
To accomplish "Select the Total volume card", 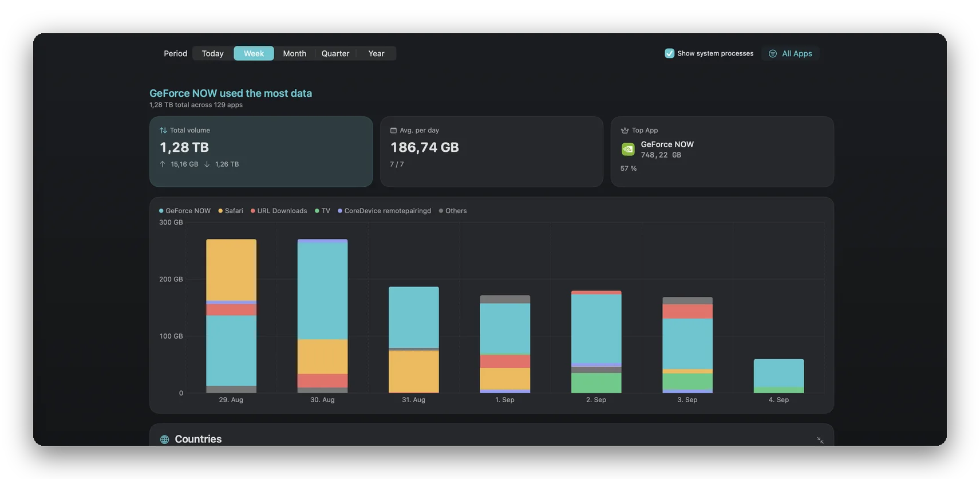I will (x=261, y=152).
